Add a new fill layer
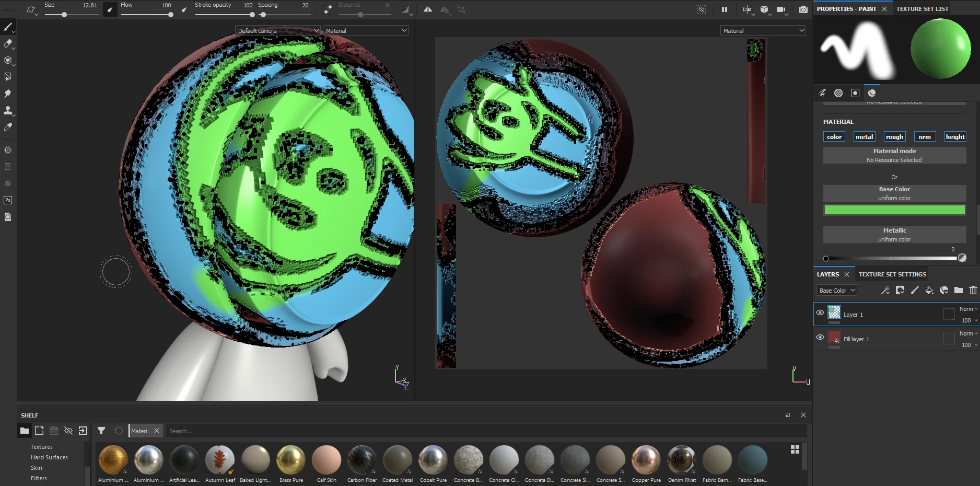980x486 pixels. [929, 291]
